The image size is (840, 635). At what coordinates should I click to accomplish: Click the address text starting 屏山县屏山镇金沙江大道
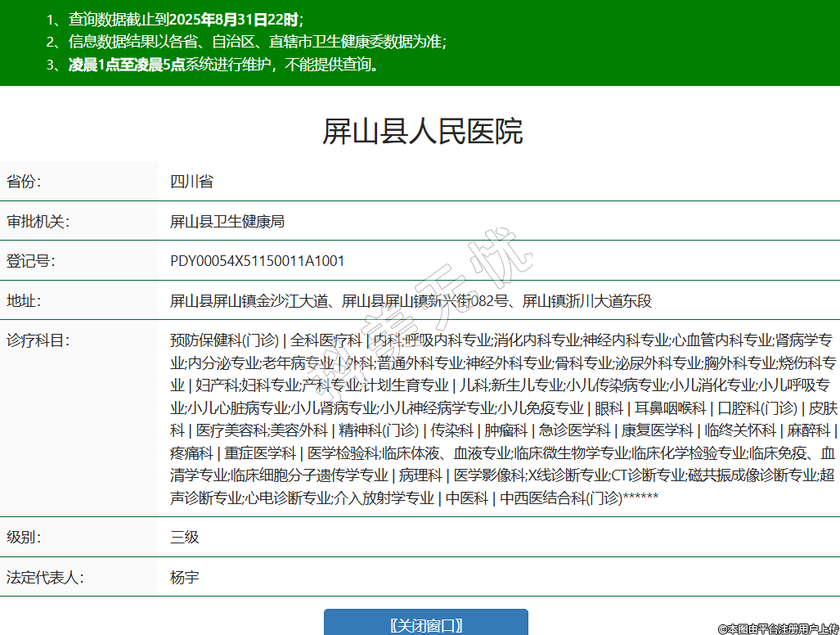coord(411,300)
